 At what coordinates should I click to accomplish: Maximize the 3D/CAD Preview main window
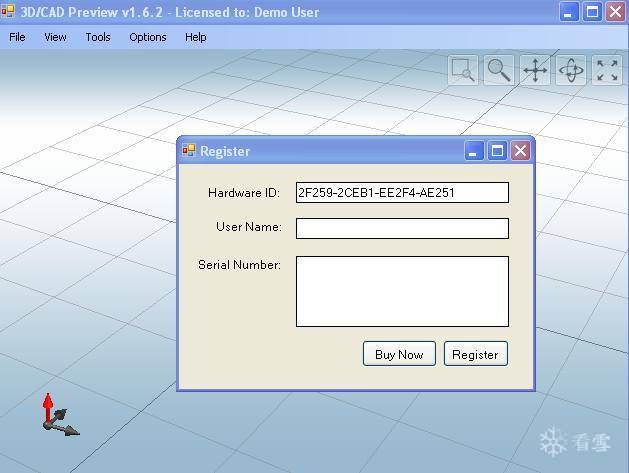(x=592, y=12)
